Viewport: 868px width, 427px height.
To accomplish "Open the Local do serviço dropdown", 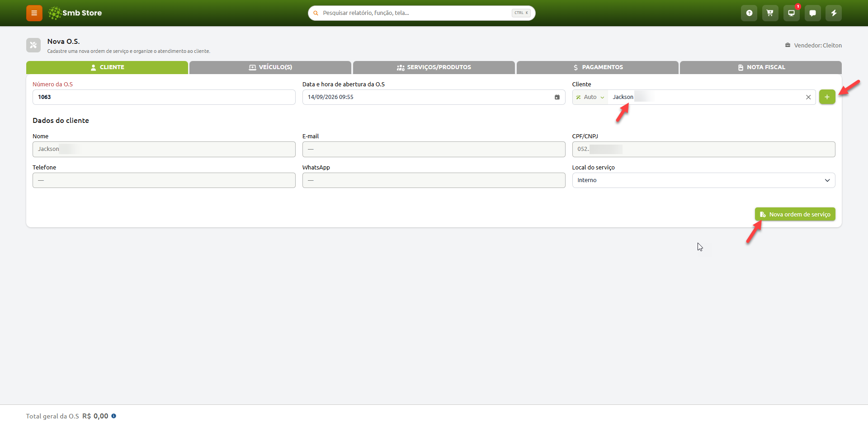I will click(703, 180).
